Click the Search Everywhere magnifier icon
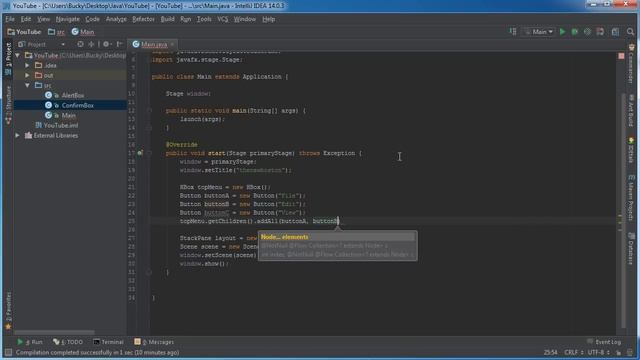This screenshot has width=640, height=360. click(x=630, y=31)
